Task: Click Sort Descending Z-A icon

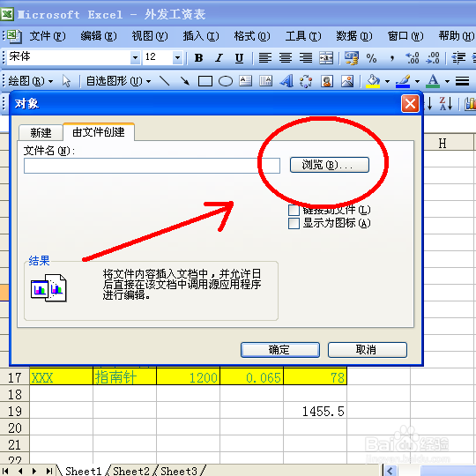Action: click(446, 104)
